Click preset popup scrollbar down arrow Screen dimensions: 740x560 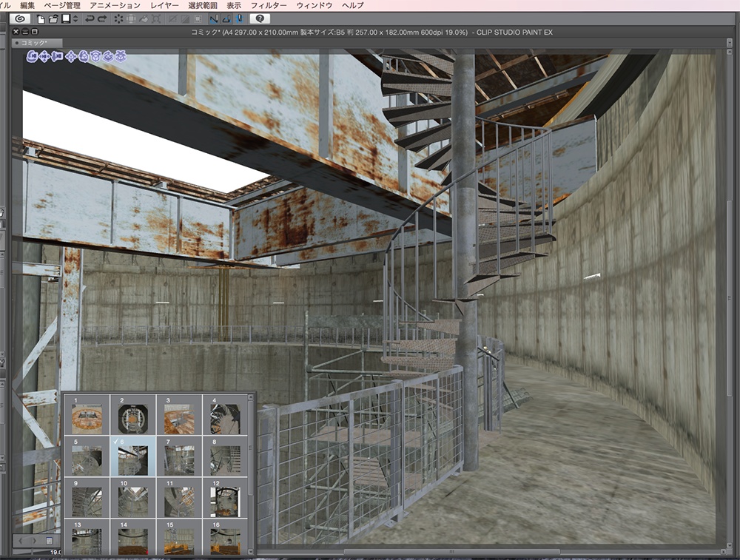(251, 551)
